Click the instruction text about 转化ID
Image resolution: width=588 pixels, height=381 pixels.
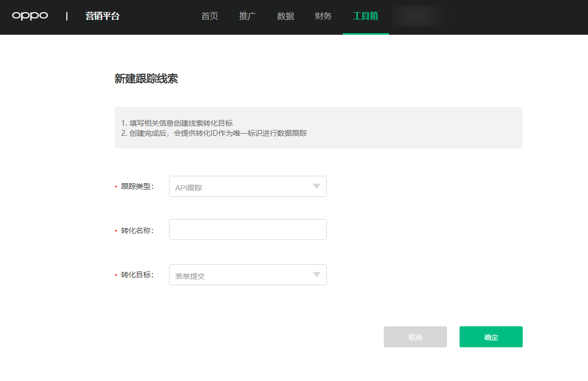coord(214,133)
